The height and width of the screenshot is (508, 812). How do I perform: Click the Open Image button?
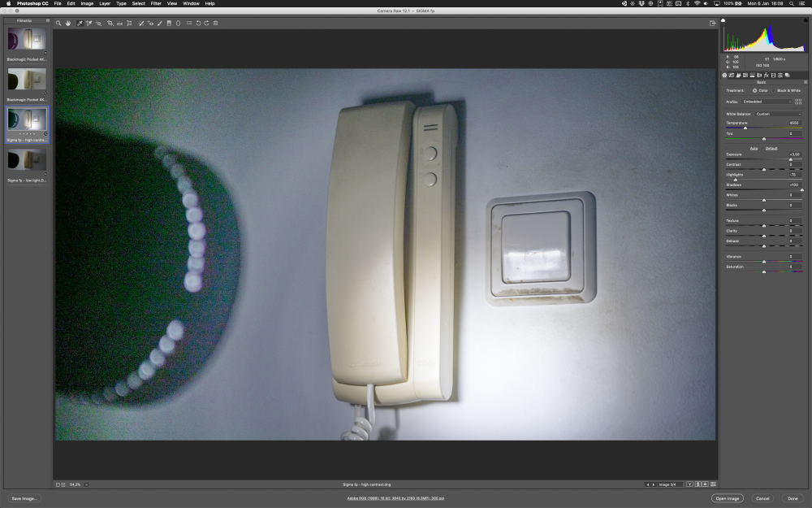pos(727,498)
